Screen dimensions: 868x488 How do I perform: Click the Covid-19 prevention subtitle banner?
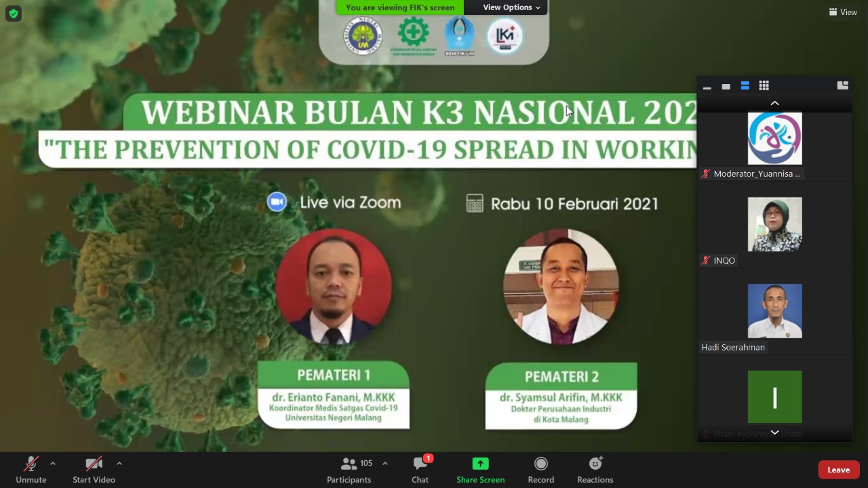tap(368, 149)
